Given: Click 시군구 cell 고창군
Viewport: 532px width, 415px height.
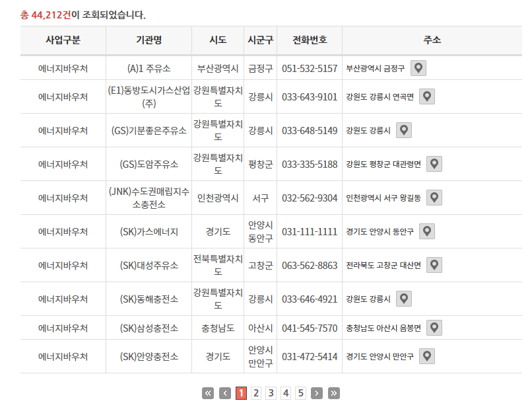Looking at the screenshot, I should [x=260, y=265].
